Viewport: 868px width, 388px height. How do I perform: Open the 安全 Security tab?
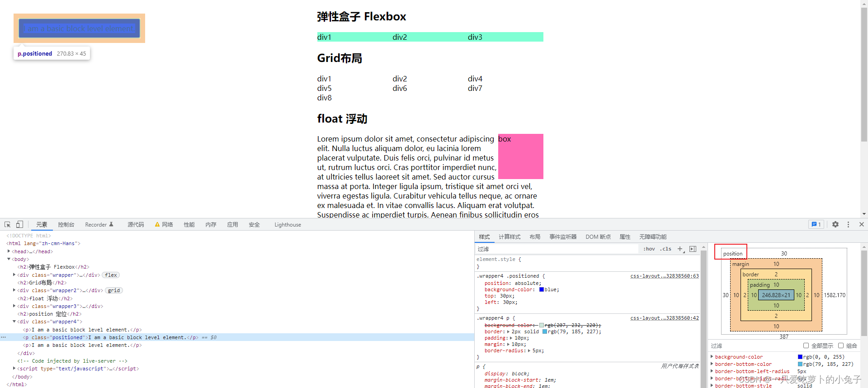point(254,224)
